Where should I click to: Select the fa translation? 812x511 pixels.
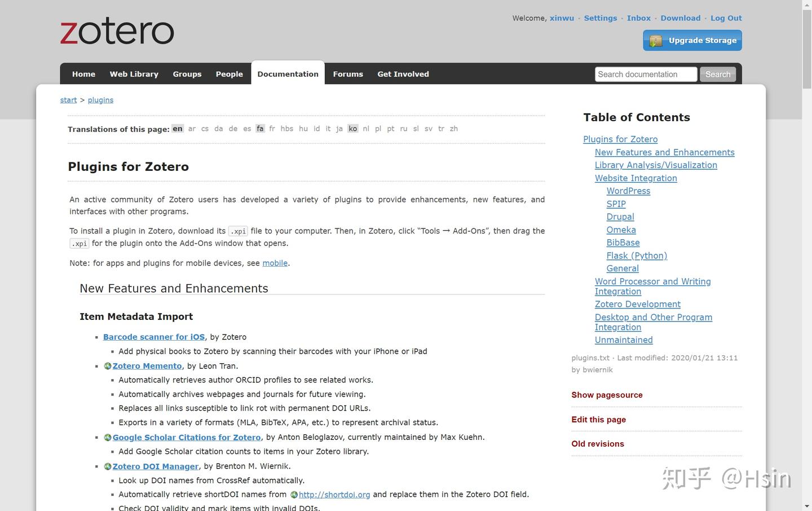click(260, 129)
